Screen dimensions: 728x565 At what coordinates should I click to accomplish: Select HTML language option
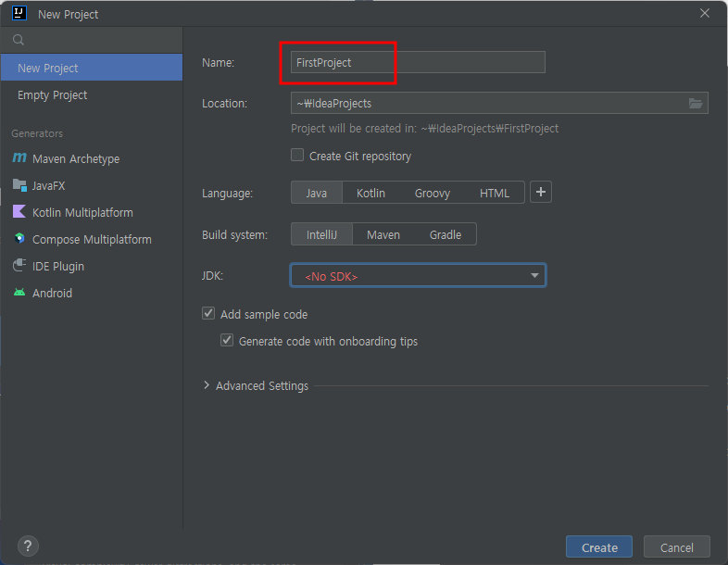(x=495, y=193)
